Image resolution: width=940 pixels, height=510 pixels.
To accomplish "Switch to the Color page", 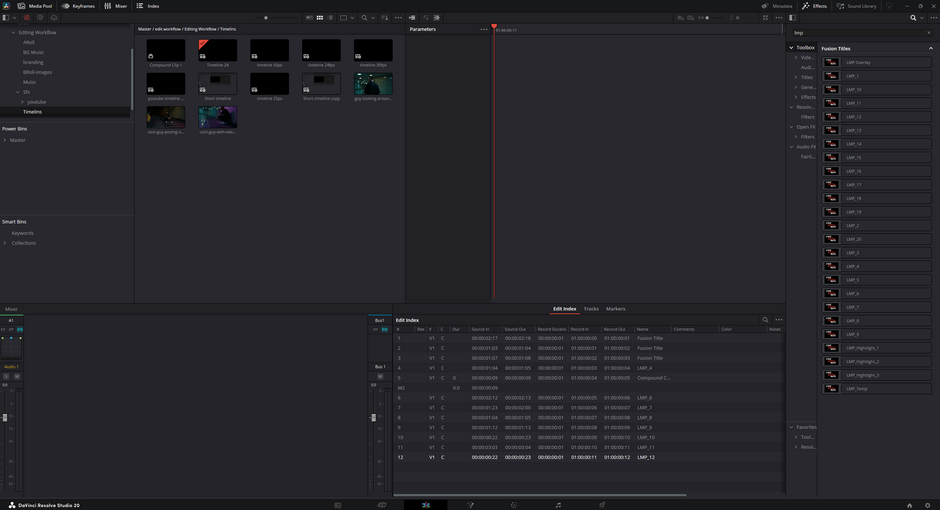I will pos(514,505).
